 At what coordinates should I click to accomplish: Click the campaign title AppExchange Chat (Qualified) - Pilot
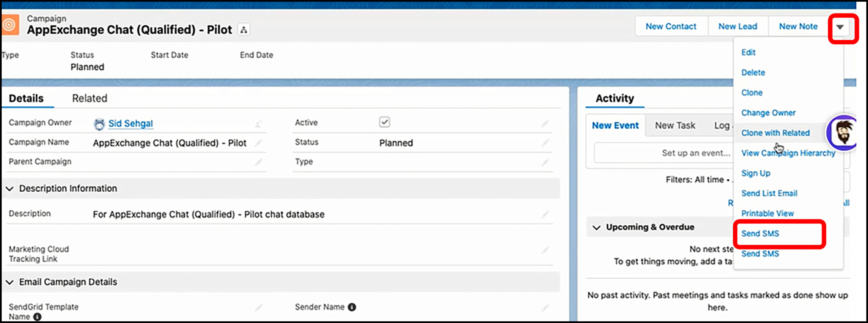tap(130, 30)
